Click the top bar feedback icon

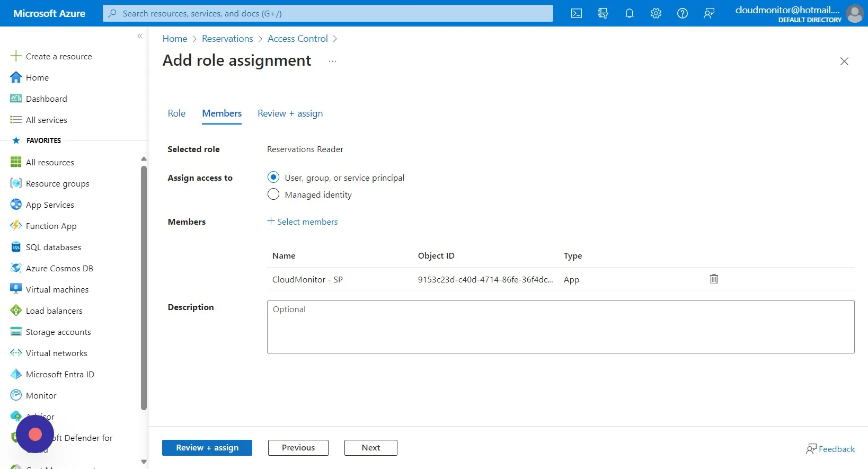pyautogui.click(x=709, y=13)
